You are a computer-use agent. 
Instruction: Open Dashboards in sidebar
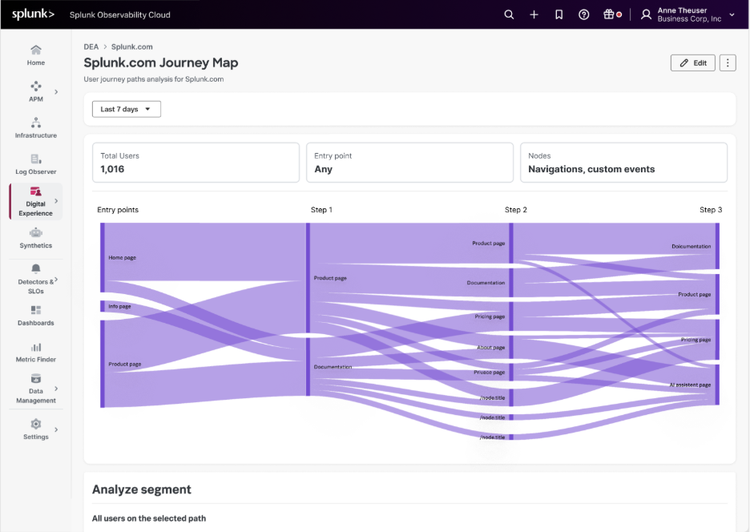point(36,315)
